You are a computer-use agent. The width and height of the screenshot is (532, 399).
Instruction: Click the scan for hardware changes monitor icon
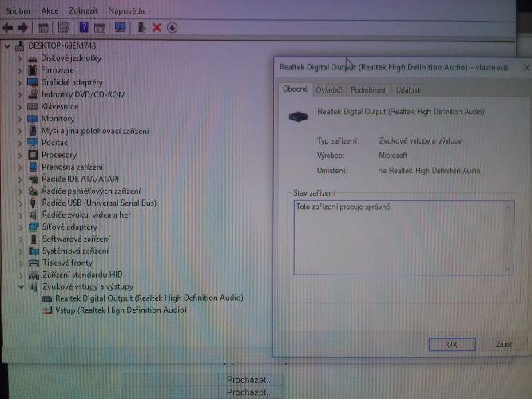(120, 27)
